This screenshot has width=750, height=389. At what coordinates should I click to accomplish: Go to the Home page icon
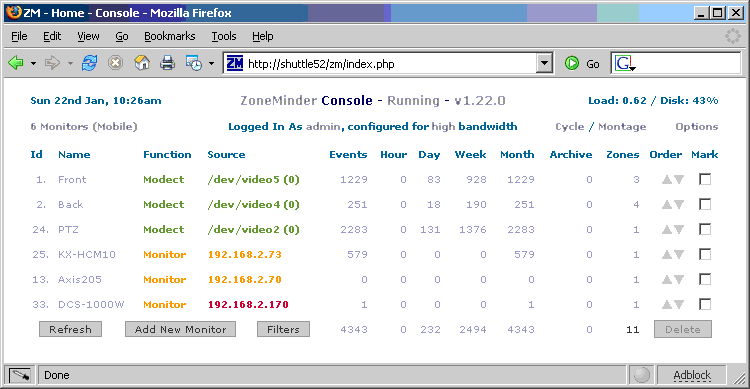(x=142, y=63)
